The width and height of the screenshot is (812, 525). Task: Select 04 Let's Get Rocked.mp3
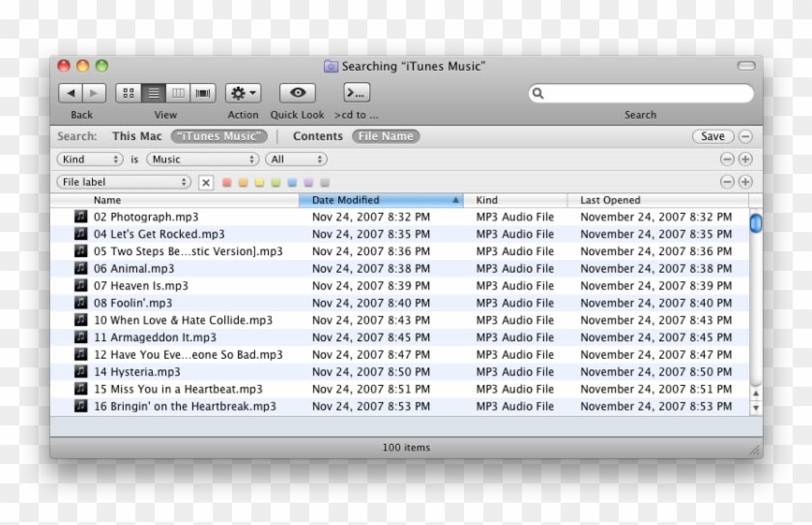click(x=400, y=234)
